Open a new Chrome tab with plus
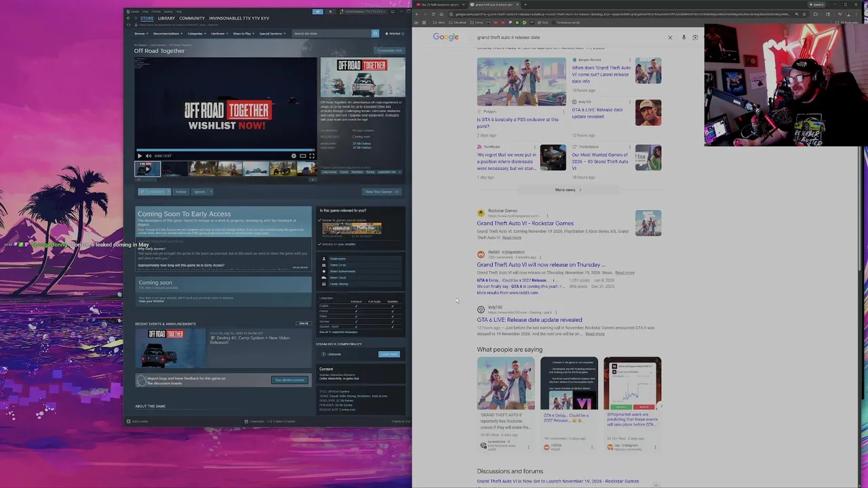Viewport: 868px width, 488px height. [525, 5]
